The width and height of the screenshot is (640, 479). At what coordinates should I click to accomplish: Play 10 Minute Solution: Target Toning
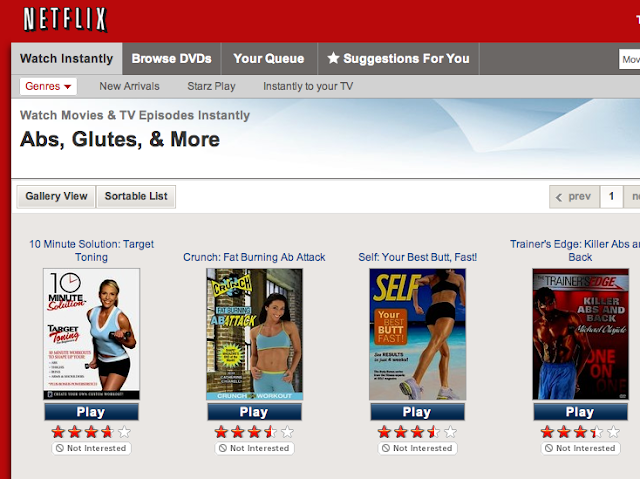click(x=91, y=412)
